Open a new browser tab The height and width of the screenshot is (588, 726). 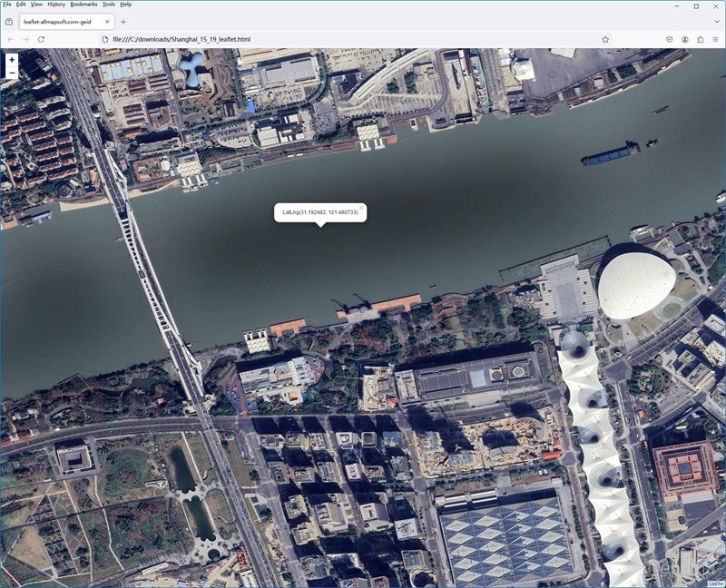tap(123, 21)
